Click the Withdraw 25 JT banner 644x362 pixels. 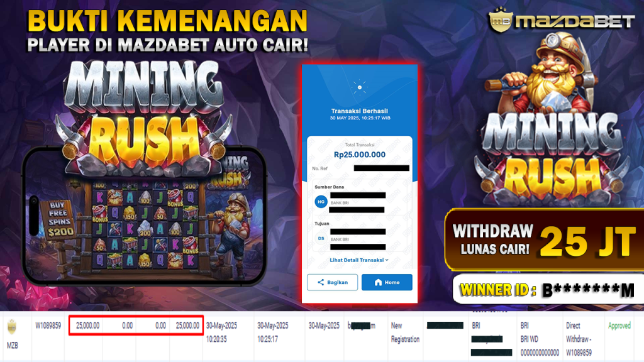pyautogui.click(x=544, y=240)
